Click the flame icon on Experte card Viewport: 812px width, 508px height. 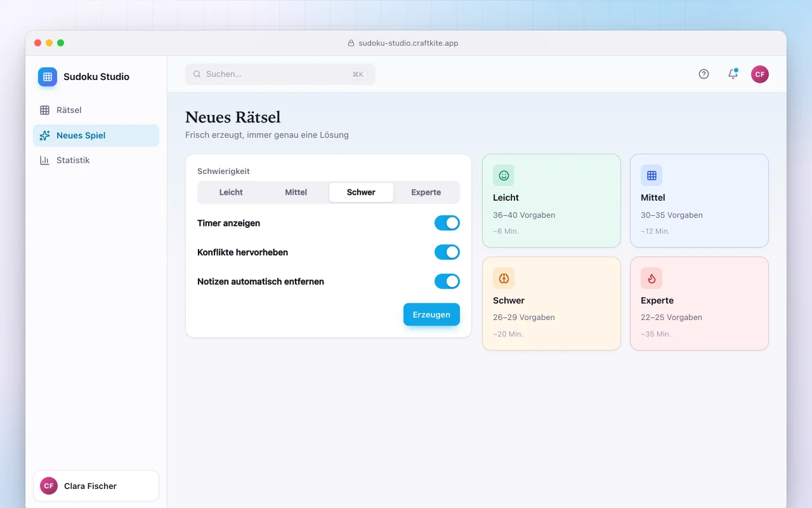point(652,278)
